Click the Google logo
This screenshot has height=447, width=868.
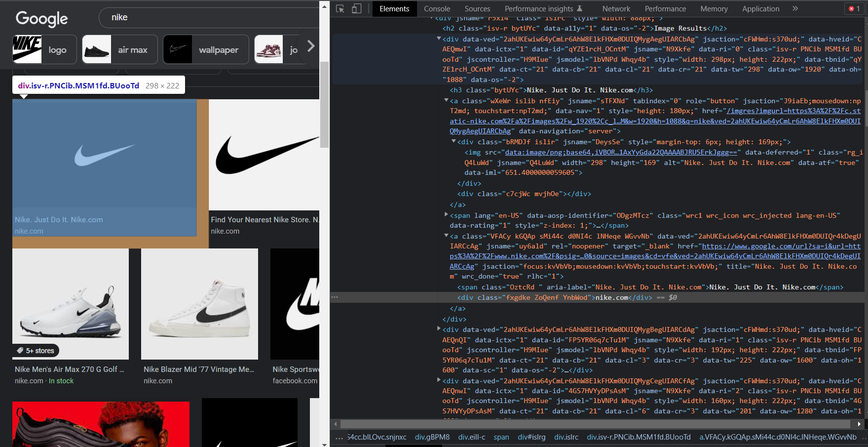(x=41, y=19)
